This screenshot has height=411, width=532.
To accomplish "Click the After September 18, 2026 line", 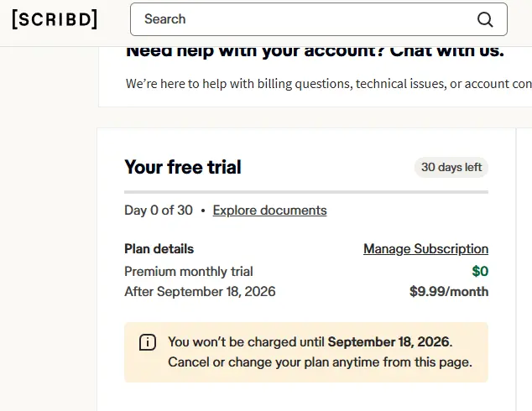I will (200, 292).
